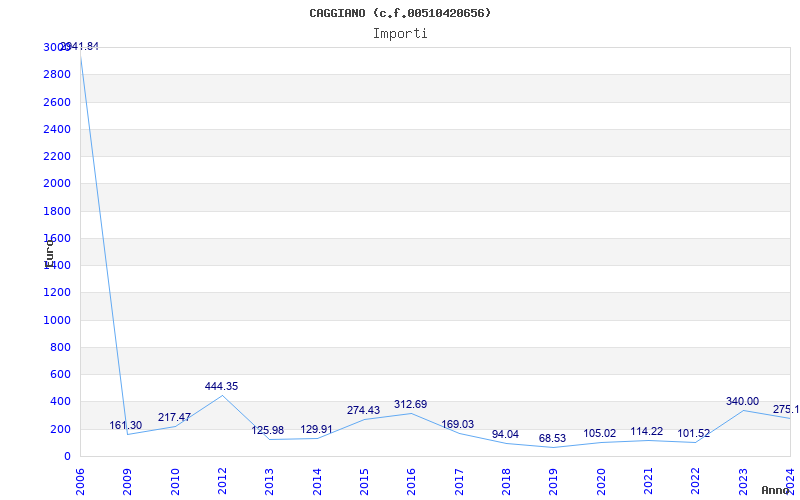Click the 2023 year axis label
Viewport: 800px width, 500px height.
pyautogui.click(x=742, y=480)
